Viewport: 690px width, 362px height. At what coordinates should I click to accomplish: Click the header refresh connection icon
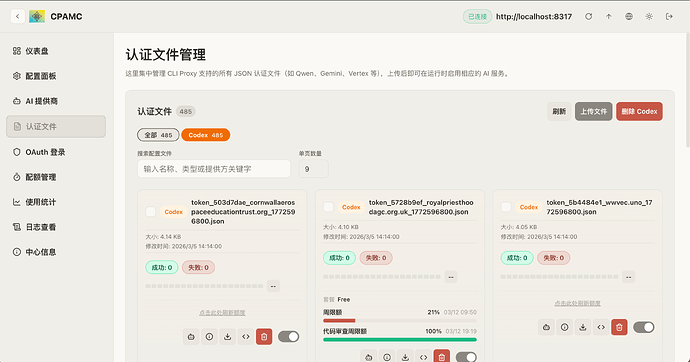(x=588, y=17)
